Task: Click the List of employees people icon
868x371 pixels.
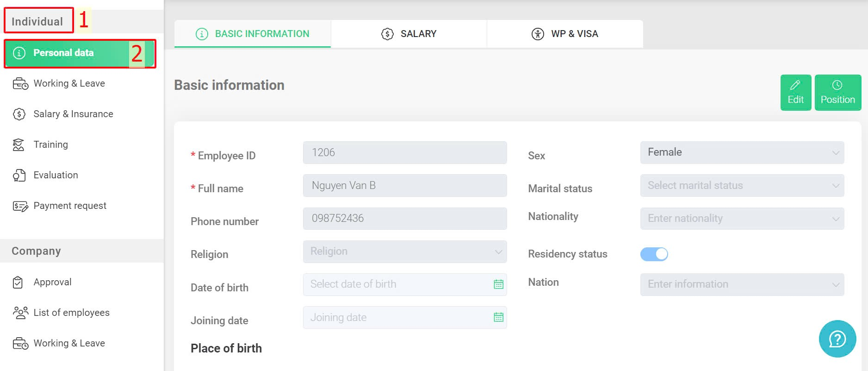Action: (x=20, y=313)
